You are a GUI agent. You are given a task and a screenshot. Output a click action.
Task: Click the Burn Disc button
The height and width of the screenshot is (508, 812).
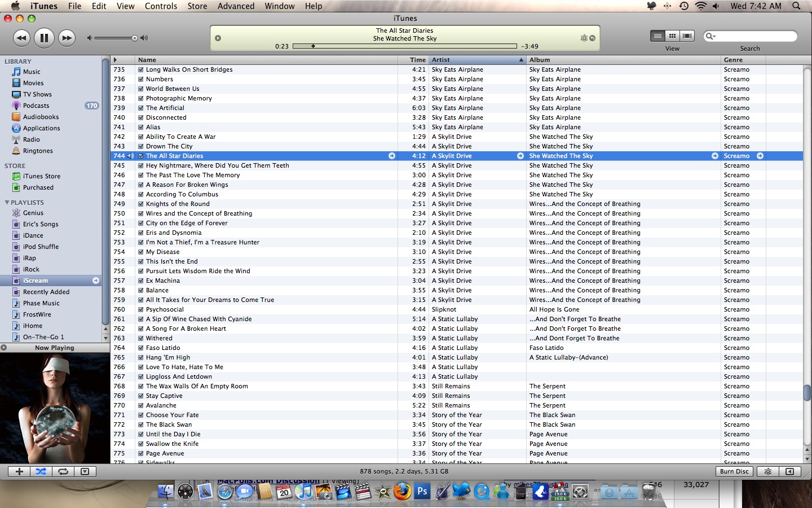click(734, 471)
